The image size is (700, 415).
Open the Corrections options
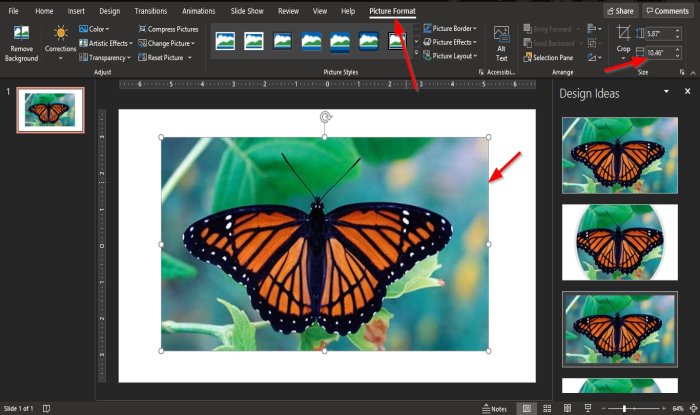(60, 45)
